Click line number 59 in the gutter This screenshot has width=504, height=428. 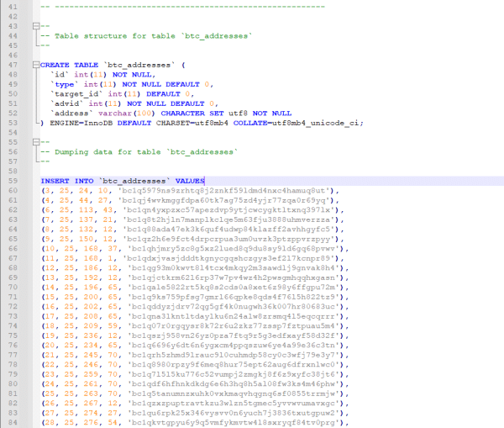(13, 180)
